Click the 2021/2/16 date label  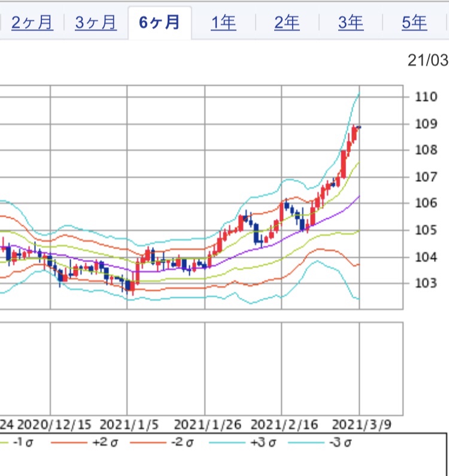pos(284,425)
